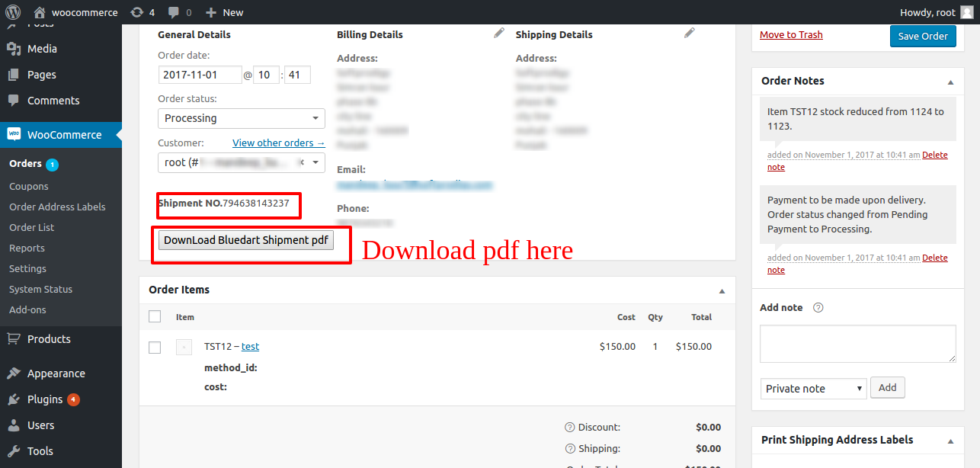Click the Appearance brush icon
980x468 pixels.
coord(14,373)
